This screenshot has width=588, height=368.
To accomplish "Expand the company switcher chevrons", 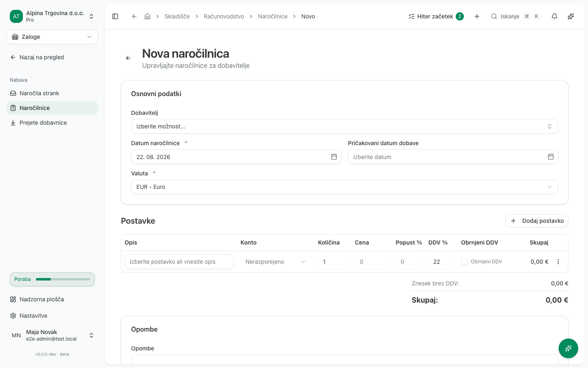I will (91, 16).
